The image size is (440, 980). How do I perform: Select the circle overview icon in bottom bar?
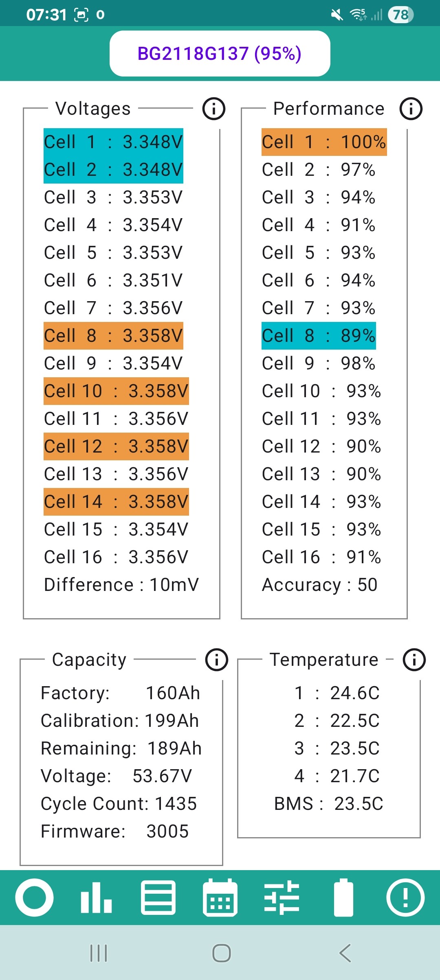pyautogui.click(x=35, y=897)
